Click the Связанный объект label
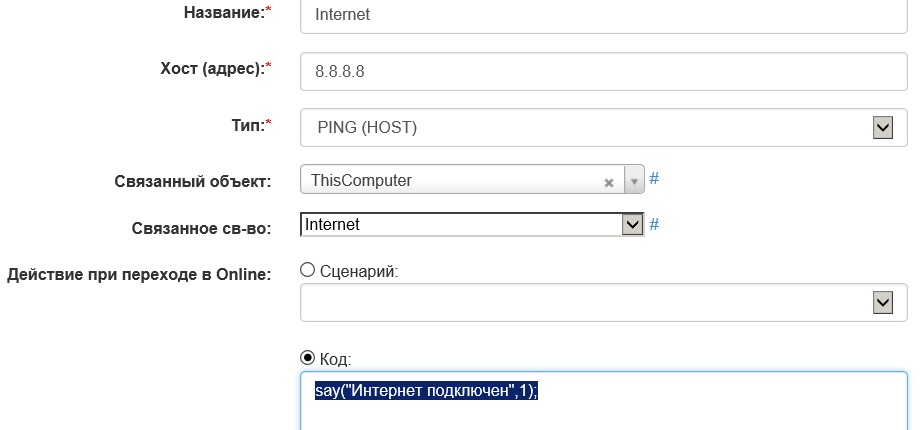The width and height of the screenshot is (921, 430). 193,182
